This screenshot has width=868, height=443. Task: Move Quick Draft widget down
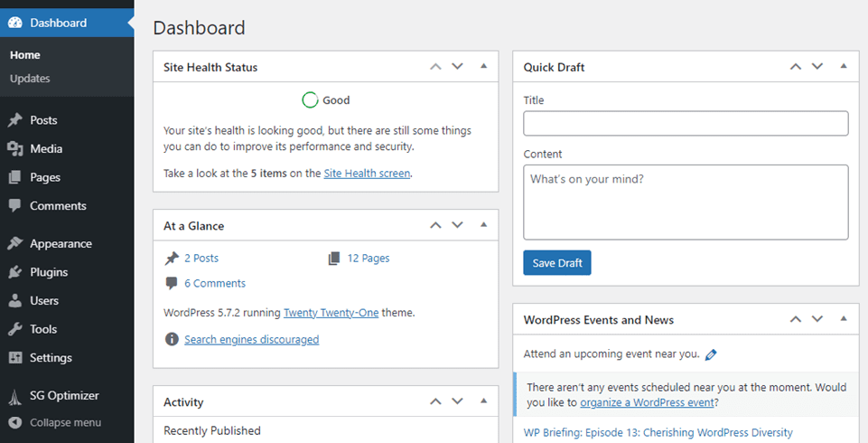[817, 67]
